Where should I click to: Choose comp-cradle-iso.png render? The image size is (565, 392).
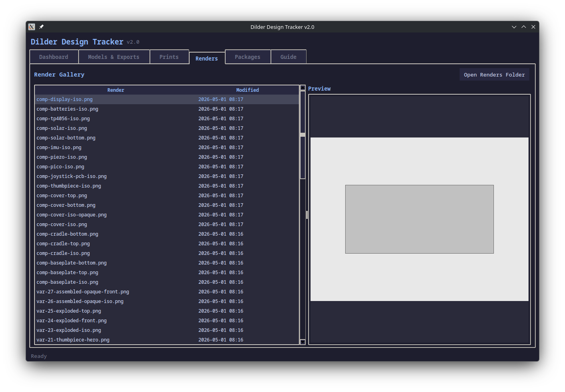tap(167, 253)
